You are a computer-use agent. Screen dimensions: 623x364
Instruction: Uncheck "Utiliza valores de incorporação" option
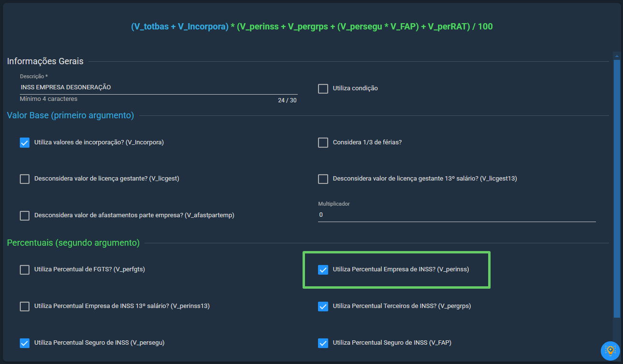pyautogui.click(x=25, y=143)
